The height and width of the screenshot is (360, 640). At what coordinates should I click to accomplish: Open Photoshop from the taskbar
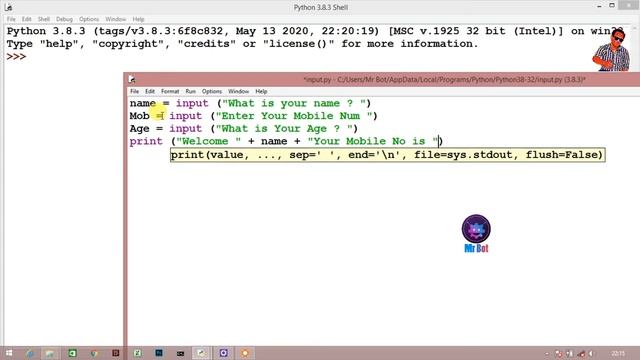click(159, 353)
